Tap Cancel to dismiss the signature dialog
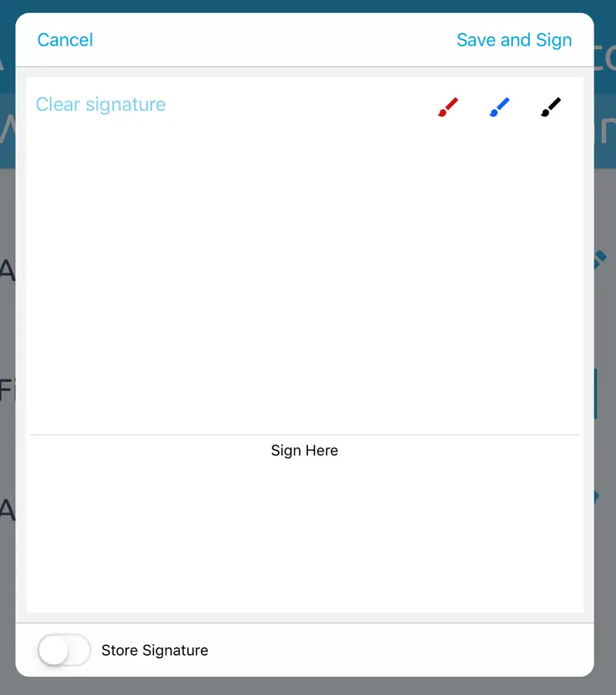616x695 pixels. (65, 40)
